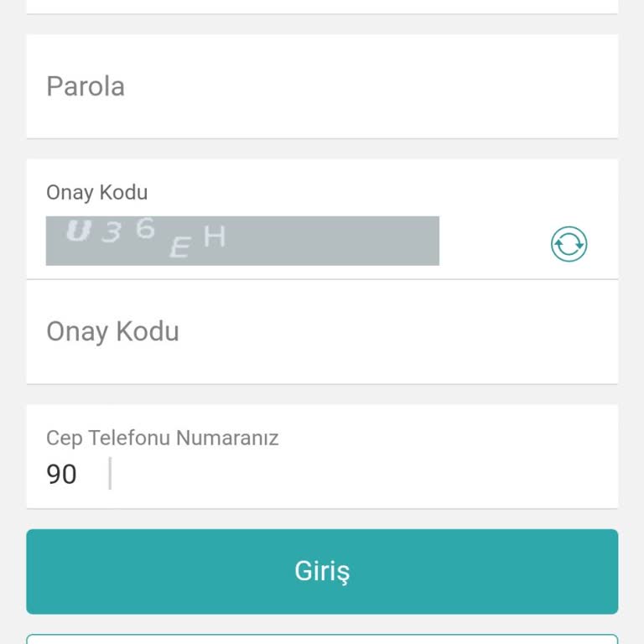Click the digit 3 in captcha
The height and width of the screenshot is (644, 644).
[111, 233]
